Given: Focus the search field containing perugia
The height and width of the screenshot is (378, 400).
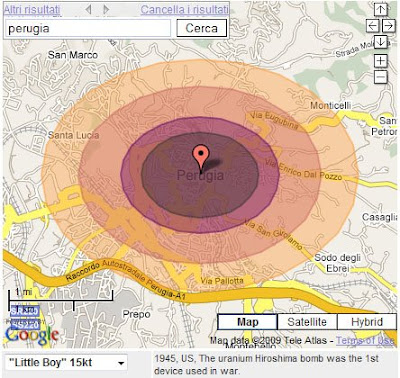Looking at the screenshot, I should click(x=88, y=28).
